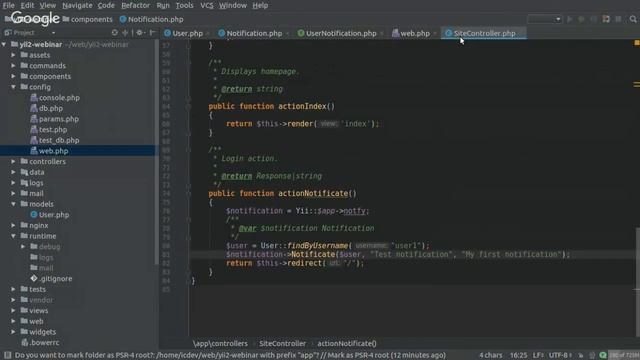Open Search Everywhere magnifier icon
This screenshot has width=640, height=360.
tap(633, 19)
